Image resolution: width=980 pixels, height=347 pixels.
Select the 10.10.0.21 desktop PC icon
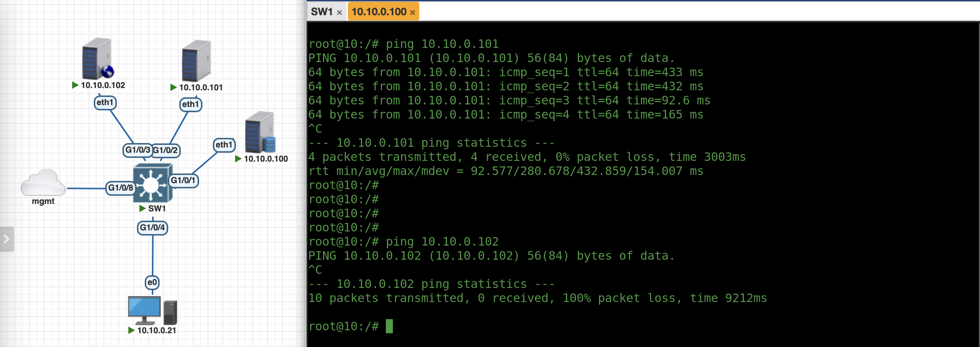[x=152, y=311]
